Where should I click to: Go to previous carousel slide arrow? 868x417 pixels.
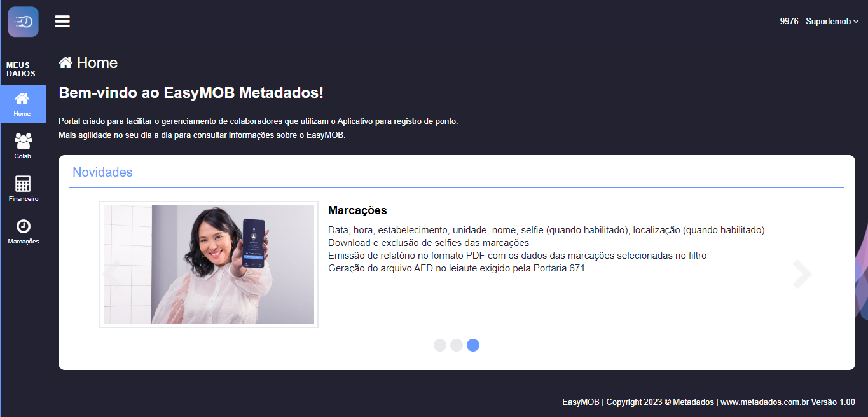pyautogui.click(x=112, y=274)
